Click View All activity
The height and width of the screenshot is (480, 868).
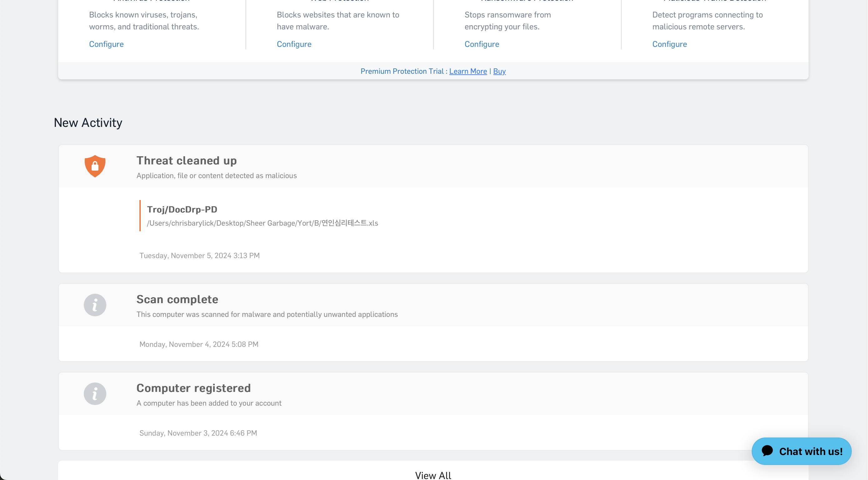pyautogui.click(x=433, y=474)
